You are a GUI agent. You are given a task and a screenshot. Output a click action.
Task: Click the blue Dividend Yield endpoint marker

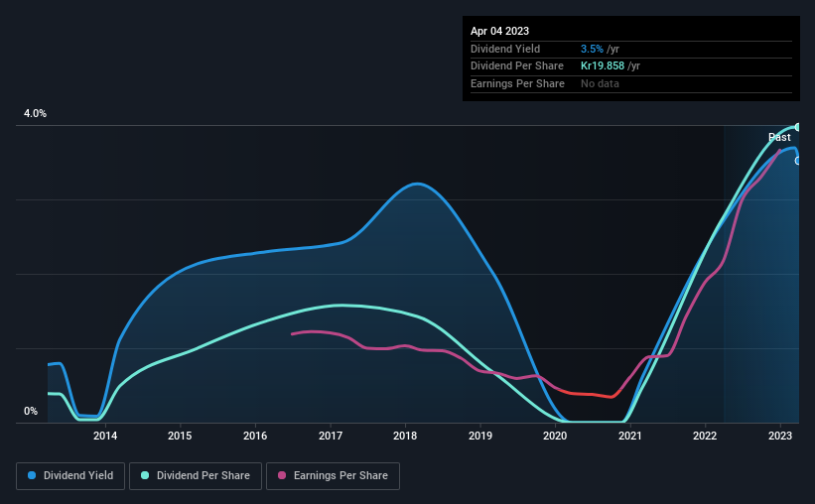click(798, 161)
